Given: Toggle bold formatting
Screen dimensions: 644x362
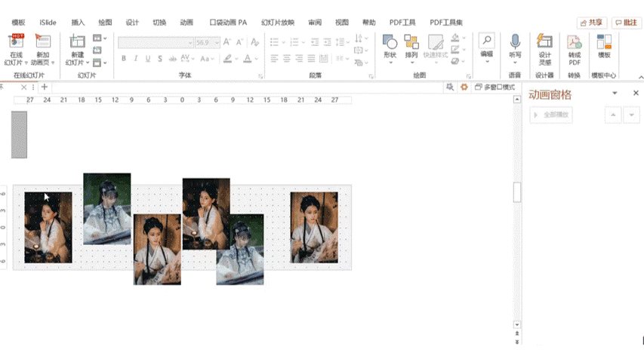Looking at the screenshot, I should coord(124,59).
